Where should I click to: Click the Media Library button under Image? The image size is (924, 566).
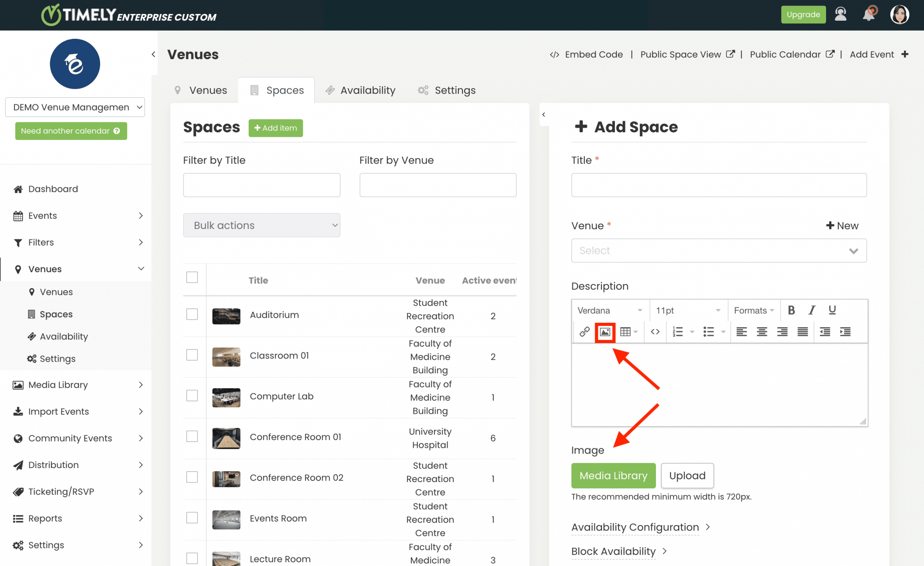click(x=613, y=475)
